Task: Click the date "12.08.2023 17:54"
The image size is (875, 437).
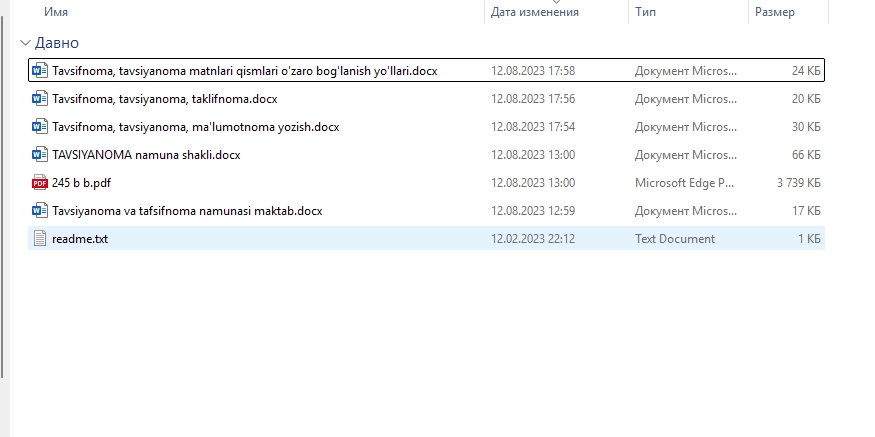Action: tap(532, 127)
